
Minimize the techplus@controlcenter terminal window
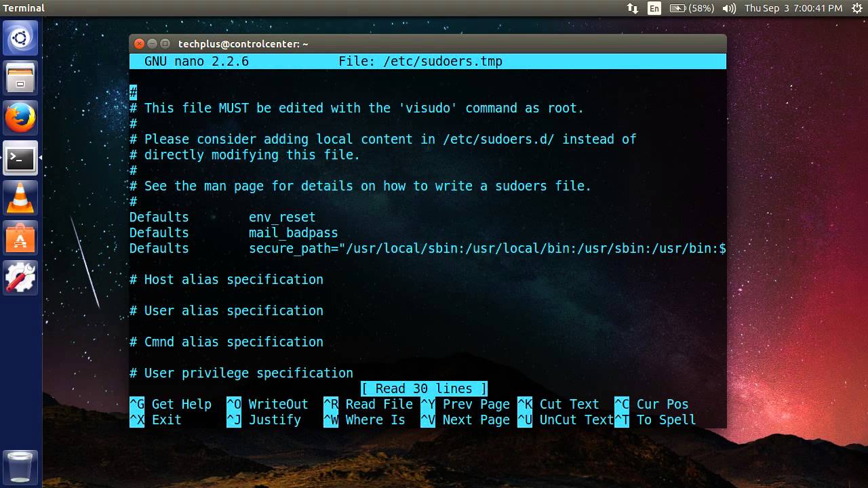152,43
